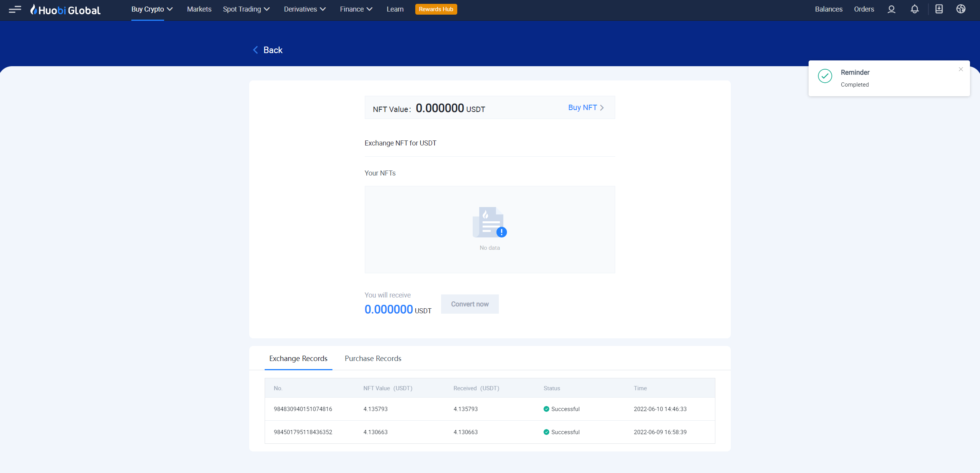This screenshot has width=980, height=473.
Task: Click the Buy NFT link
Action: click(x=581, y=107)
